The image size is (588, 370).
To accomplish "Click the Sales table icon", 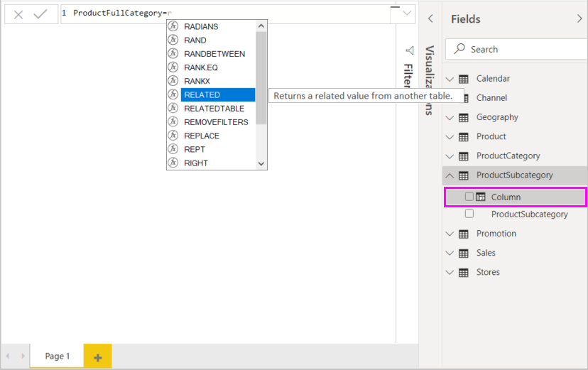I will click(x=464, y=253).
